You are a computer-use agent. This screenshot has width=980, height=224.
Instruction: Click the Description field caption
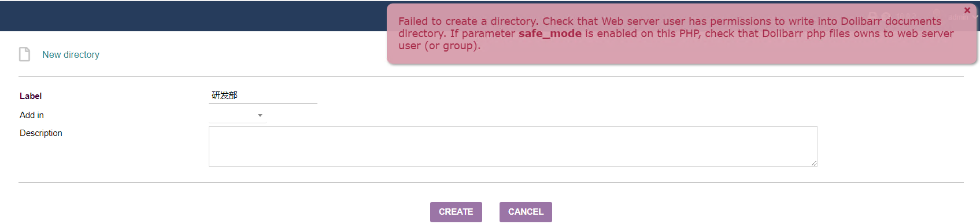point(41,133)
